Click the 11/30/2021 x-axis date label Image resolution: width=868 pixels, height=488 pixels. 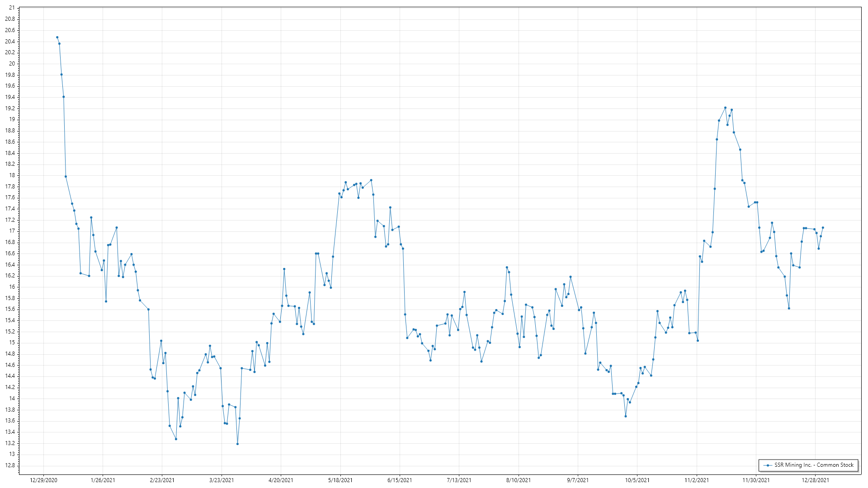click(756, 480)
